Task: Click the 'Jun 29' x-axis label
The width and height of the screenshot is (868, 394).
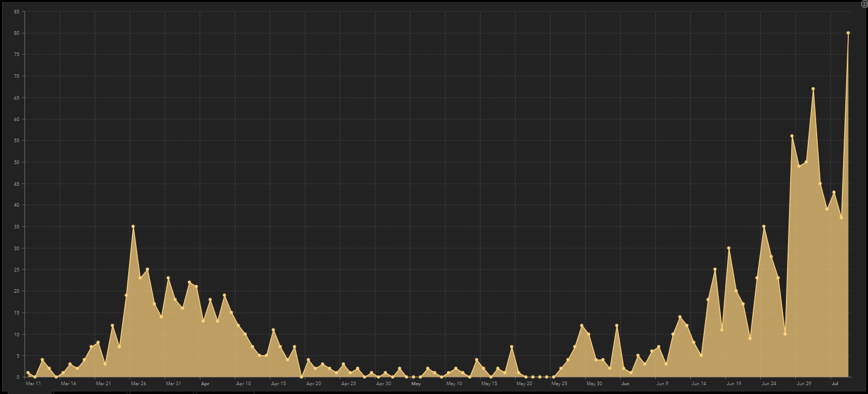Action: pos(804,384)
